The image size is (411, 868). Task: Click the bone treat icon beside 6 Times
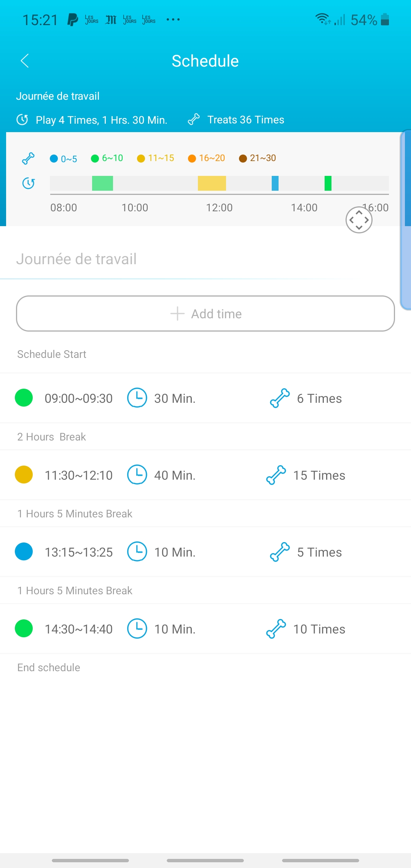point(280,398)
